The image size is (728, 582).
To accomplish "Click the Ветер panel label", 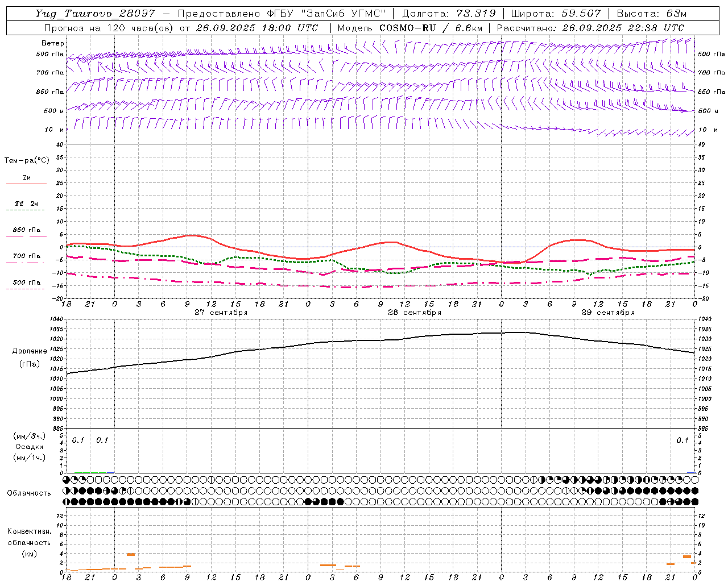I will (53, 43).
